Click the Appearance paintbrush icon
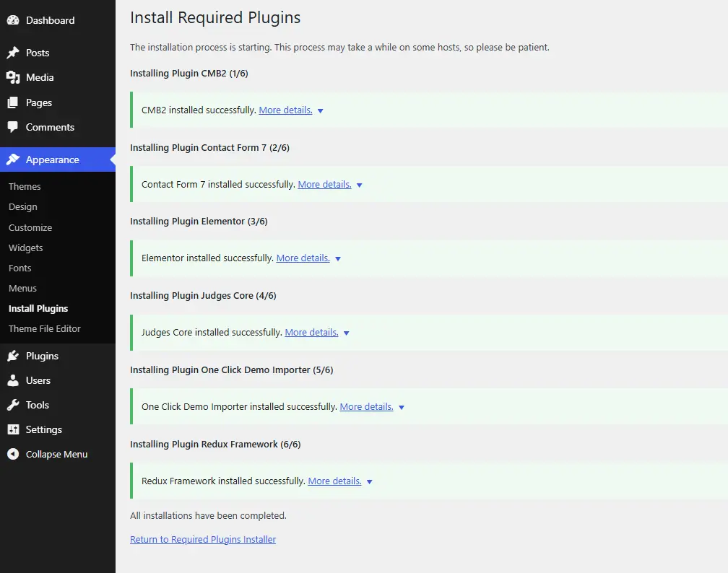The image size is (728, 573). (x=13, y=159)
